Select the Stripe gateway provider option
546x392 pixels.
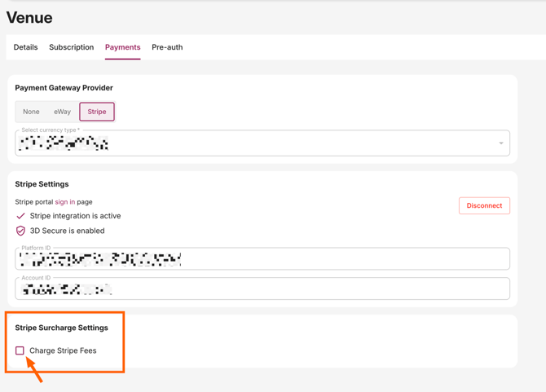tap(97, 112)
